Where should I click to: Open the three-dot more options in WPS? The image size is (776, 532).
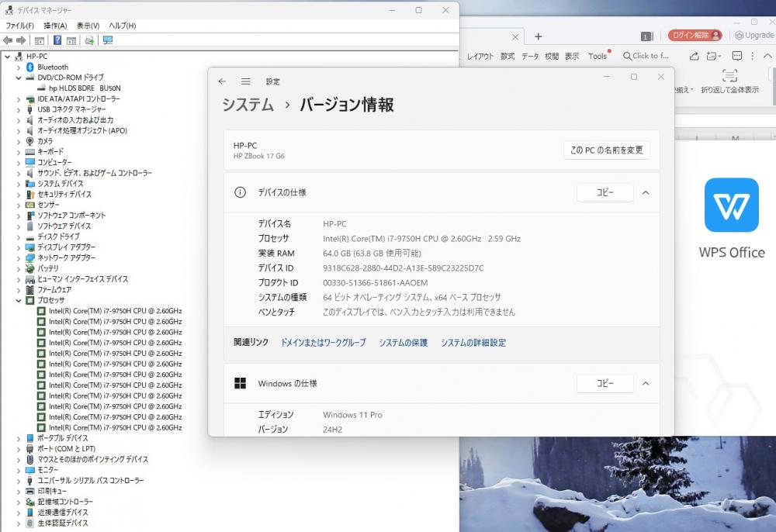[x=752, y=56]
